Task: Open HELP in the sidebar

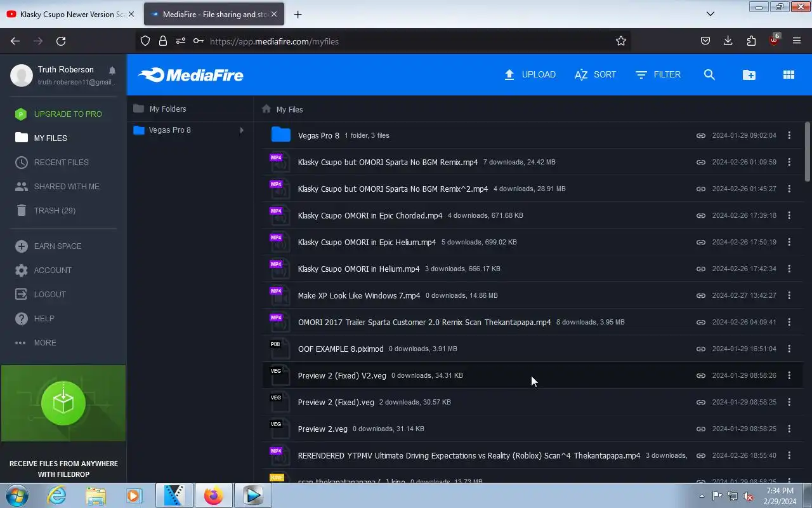Action: pyautogui.click(x=35, y=318)
